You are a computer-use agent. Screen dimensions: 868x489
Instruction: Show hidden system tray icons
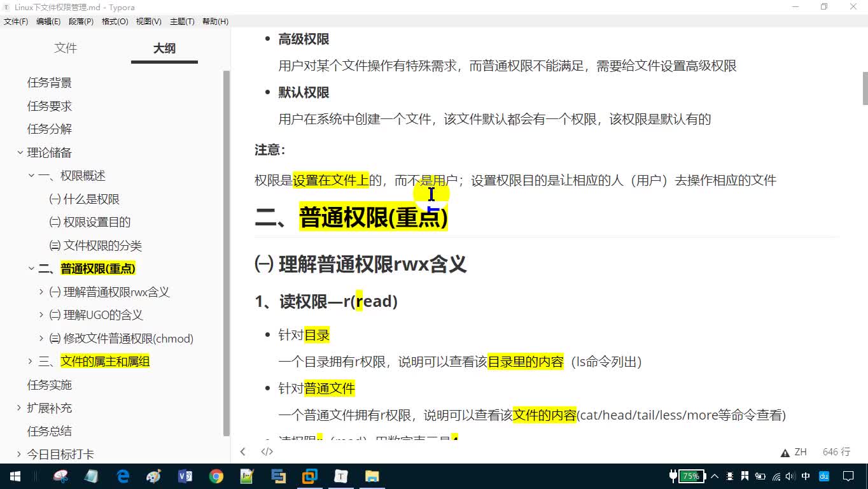click(715, 476)
